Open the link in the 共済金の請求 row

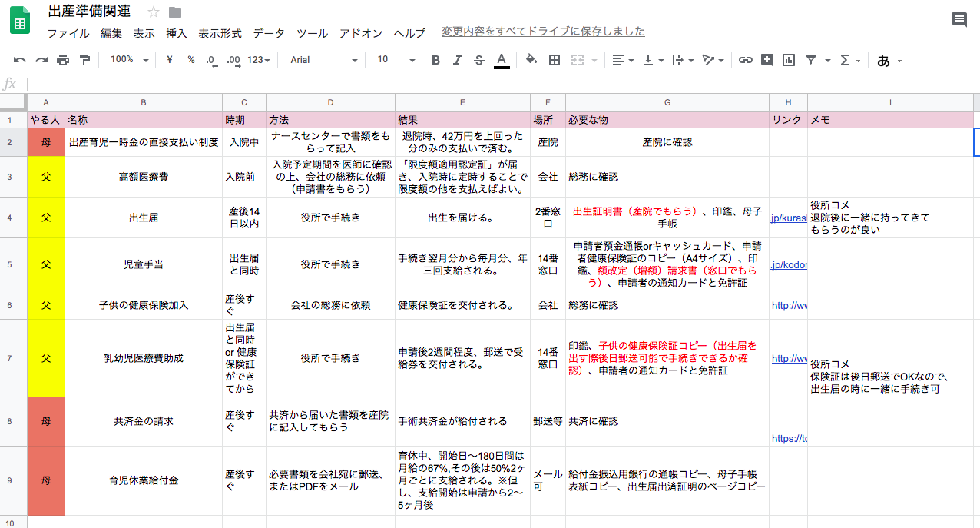(x=790, y=438)
